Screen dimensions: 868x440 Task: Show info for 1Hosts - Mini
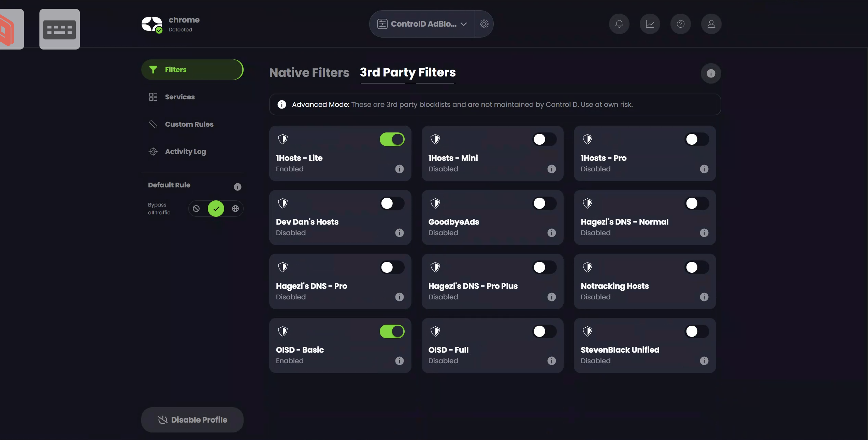[x=551, y=169]
